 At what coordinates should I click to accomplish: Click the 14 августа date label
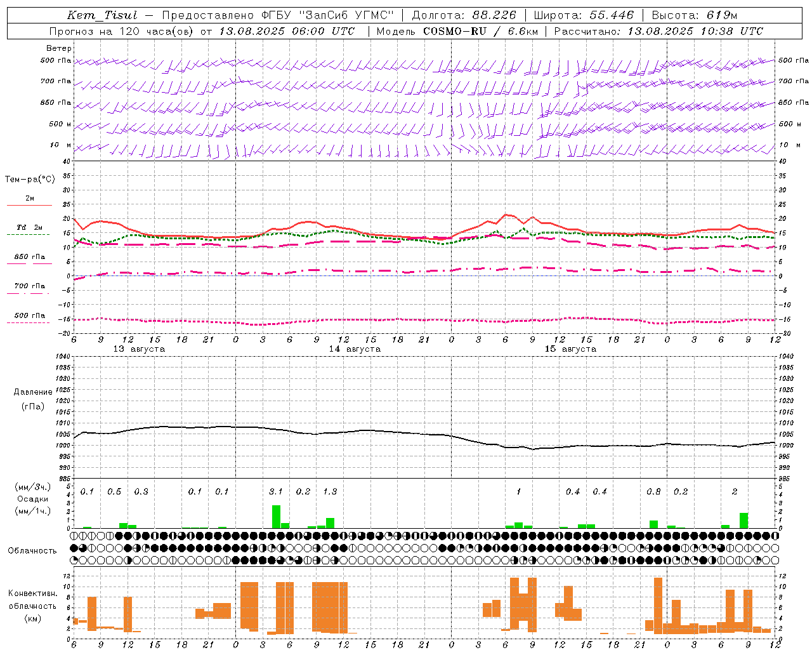(x=355, y=349)
